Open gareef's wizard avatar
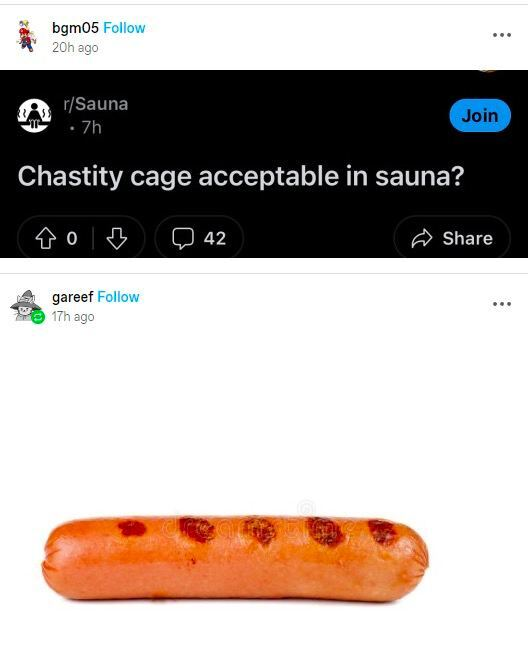The width and height of the screenshot is (528, 664). point(25,305)
